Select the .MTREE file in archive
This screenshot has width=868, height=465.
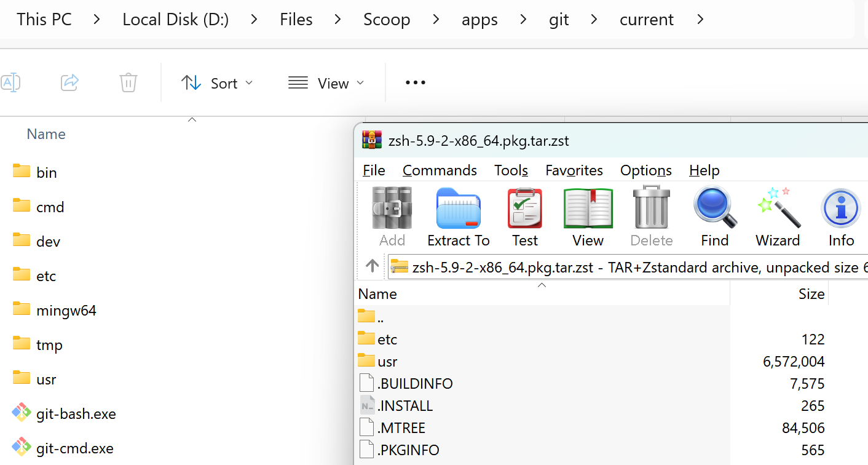392,427
